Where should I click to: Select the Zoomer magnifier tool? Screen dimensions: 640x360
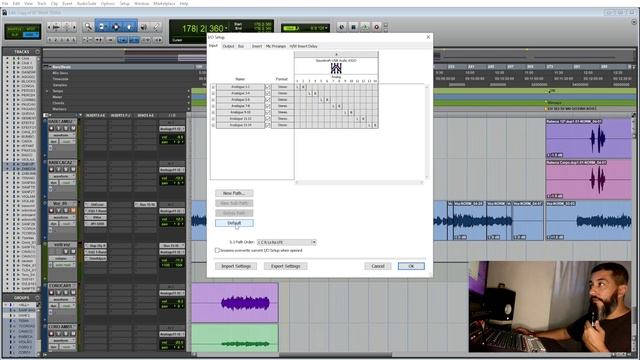[x=89, y=27]
